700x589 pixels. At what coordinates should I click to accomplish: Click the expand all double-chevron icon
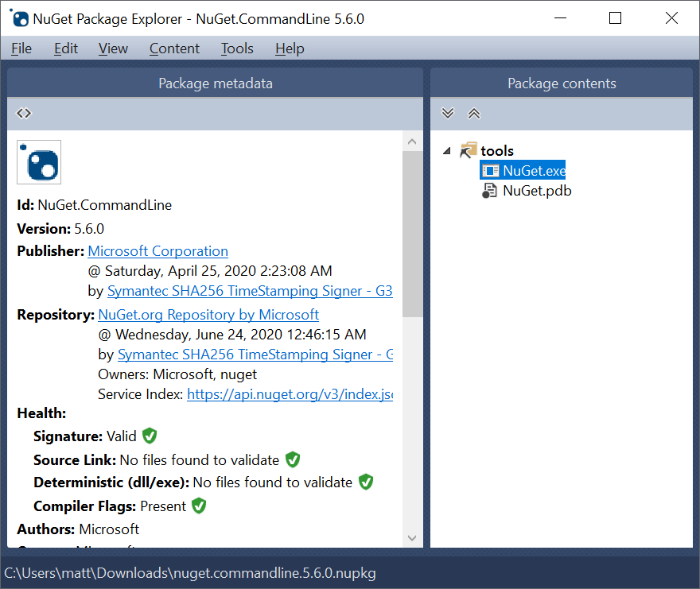[448, 114]
